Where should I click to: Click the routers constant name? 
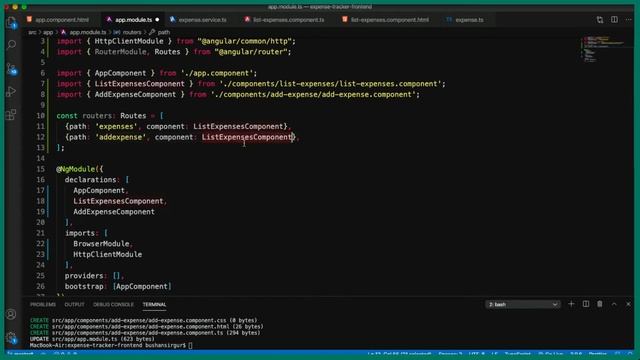(97, 116)
